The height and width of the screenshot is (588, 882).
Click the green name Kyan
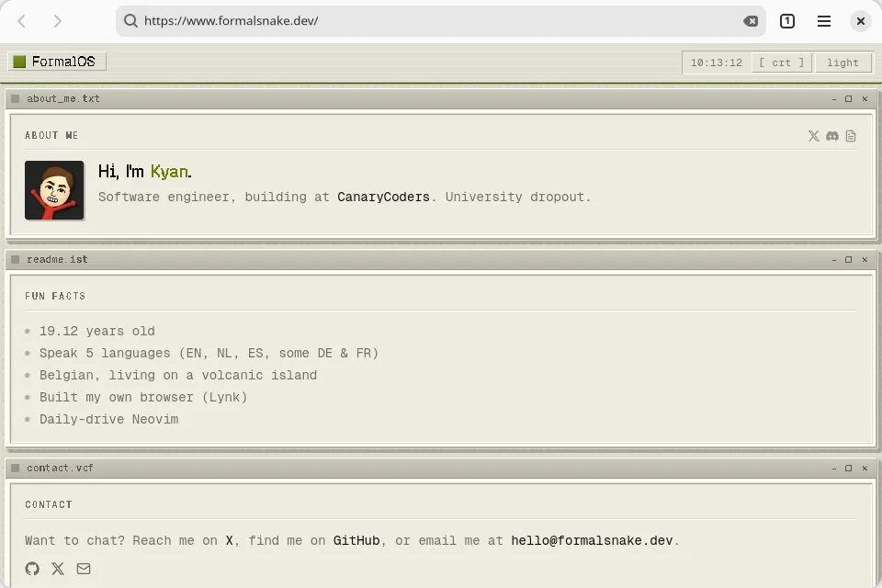(169, 172)
